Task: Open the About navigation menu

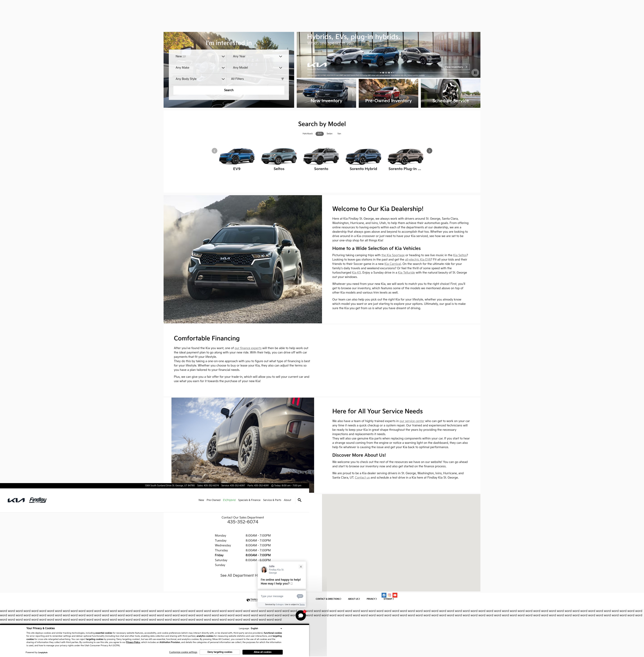Action: 288,500
